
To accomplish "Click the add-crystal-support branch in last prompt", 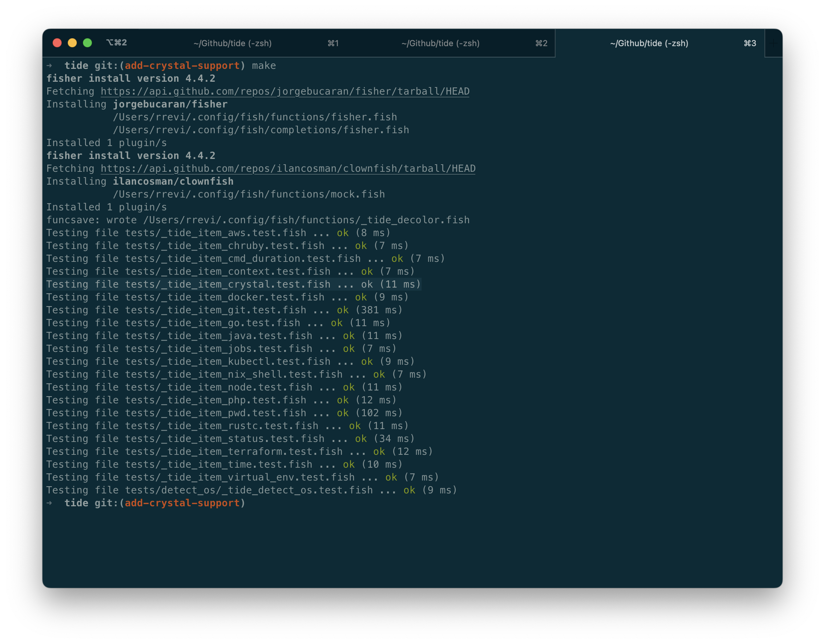I will 182,503.
